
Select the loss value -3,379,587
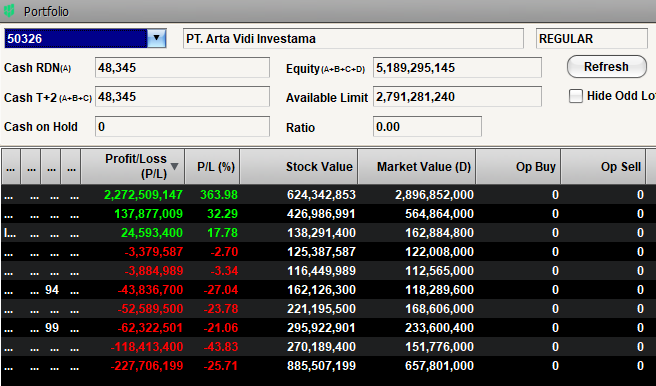[x=154, y=252]
